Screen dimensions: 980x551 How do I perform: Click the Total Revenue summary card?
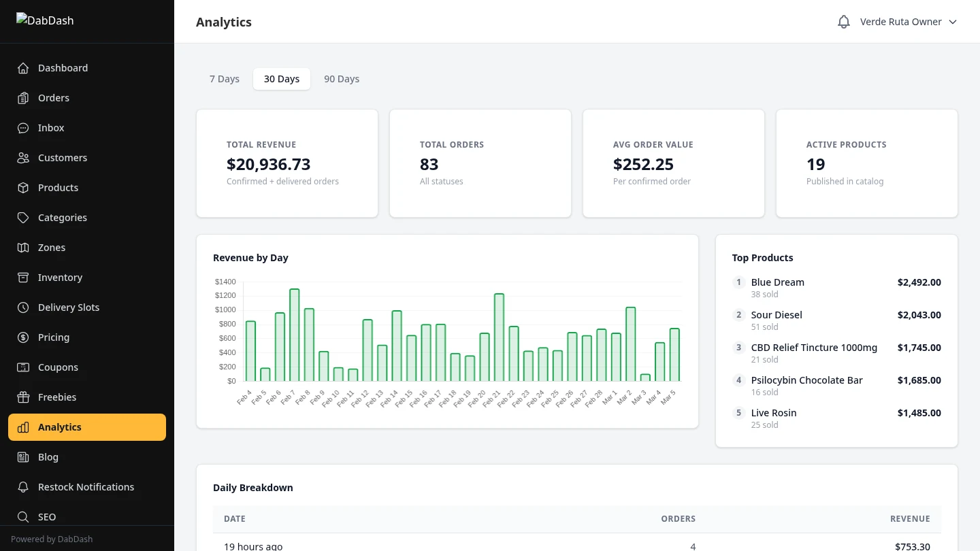coord(287,163)
